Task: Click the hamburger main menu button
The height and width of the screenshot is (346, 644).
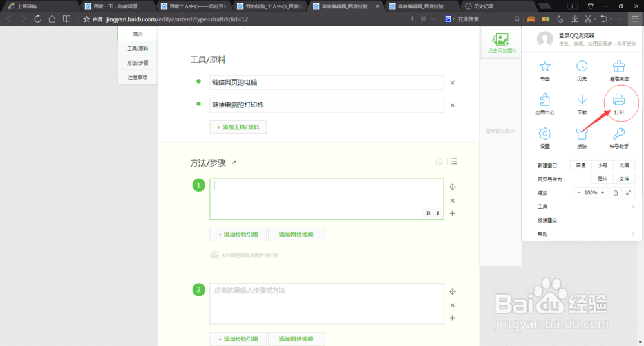Action: [x=636, y=19]
